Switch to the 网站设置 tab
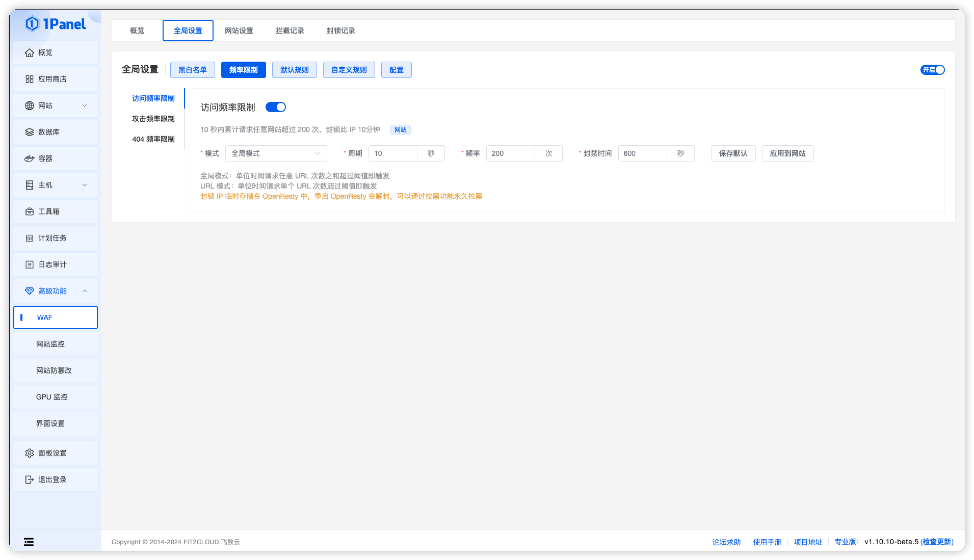974x560 pixels. [239, 31]
